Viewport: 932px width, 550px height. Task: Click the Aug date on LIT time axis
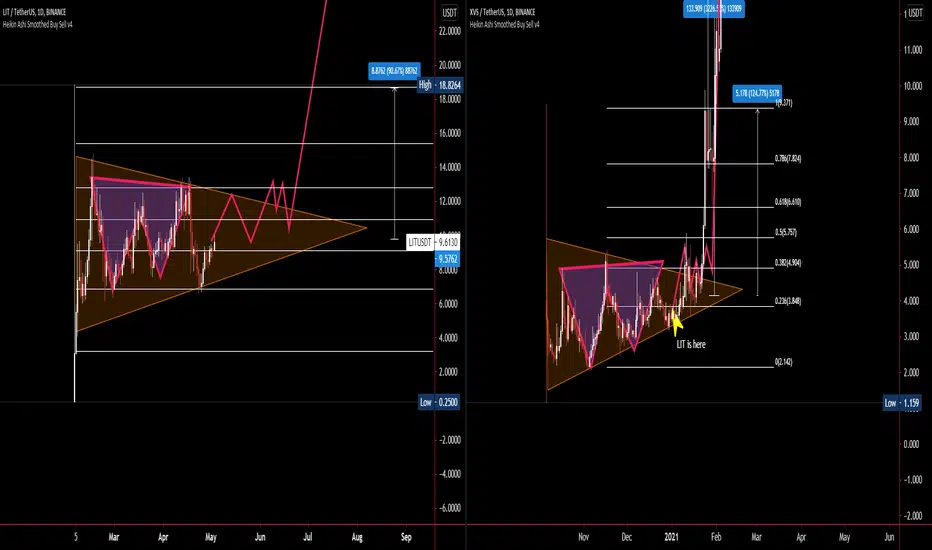357,537
